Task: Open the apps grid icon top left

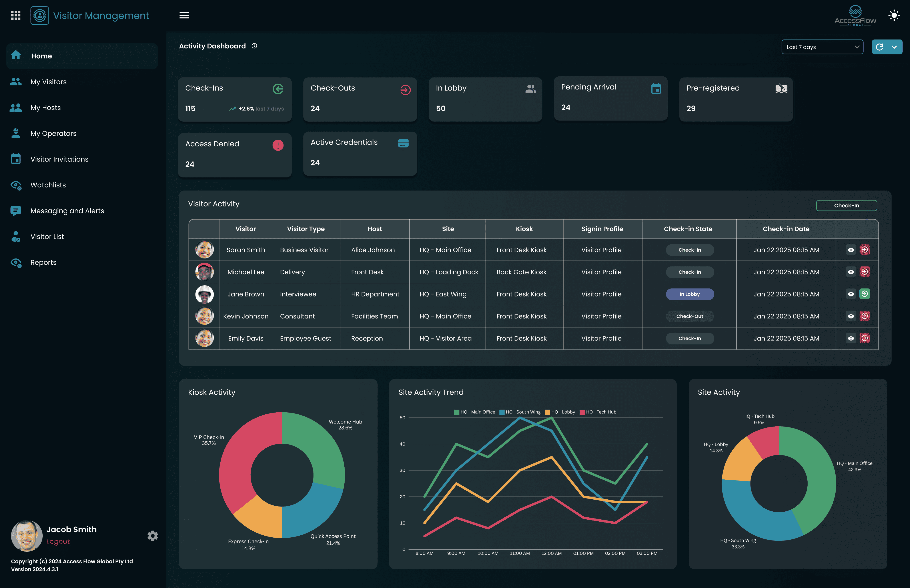Action: pyautogui.click(x=16, y=15)
